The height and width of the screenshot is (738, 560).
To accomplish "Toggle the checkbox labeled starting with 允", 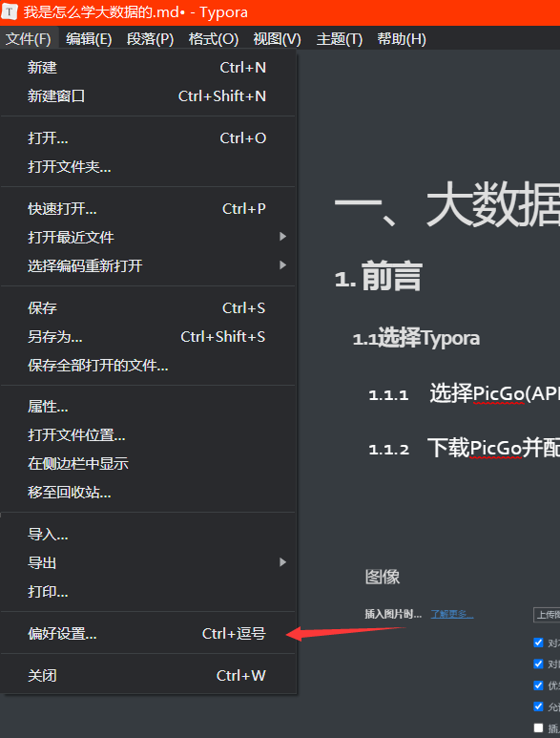I will [539, 706].
